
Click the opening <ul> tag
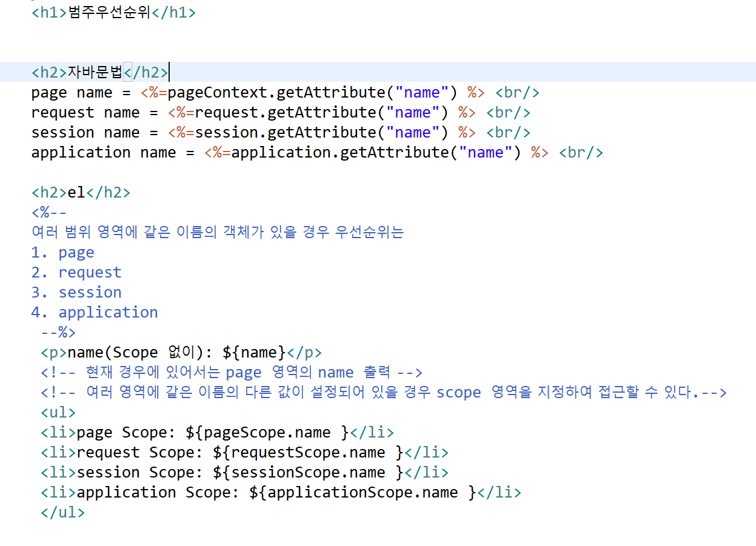tap(58, 412)
